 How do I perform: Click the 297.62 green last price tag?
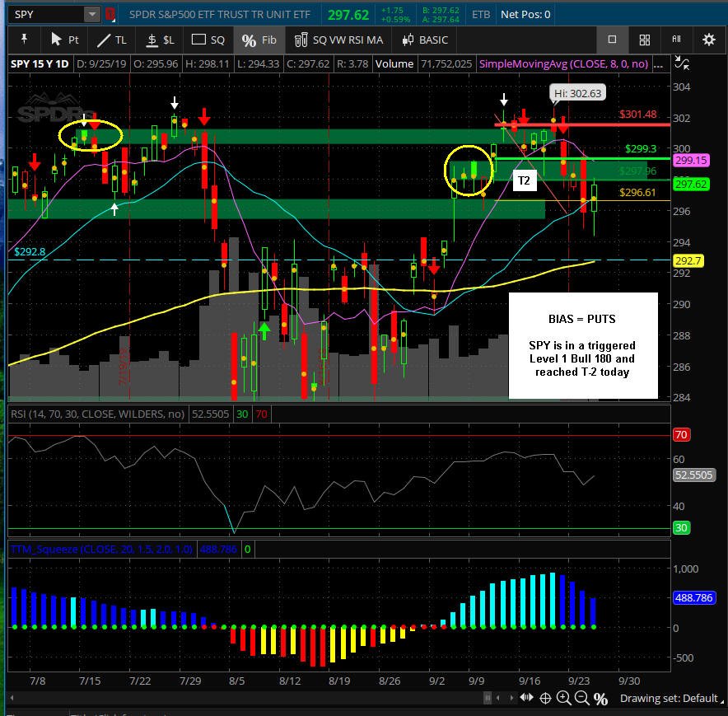(691, 184)
